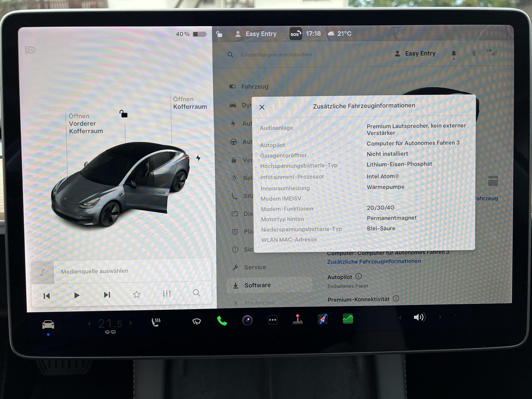Raise cabin temperature with right arrow
532x399 pixels.
coord(131,323)
